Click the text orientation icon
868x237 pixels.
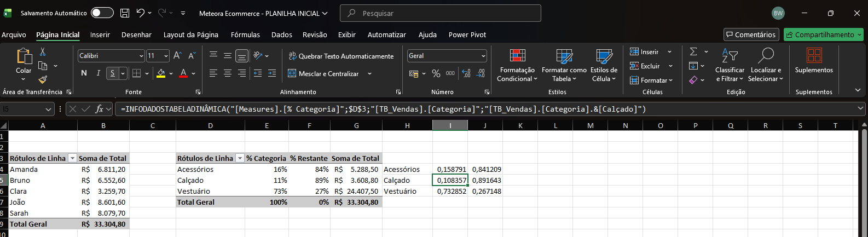pyautogui.click(x=258, y=56)
